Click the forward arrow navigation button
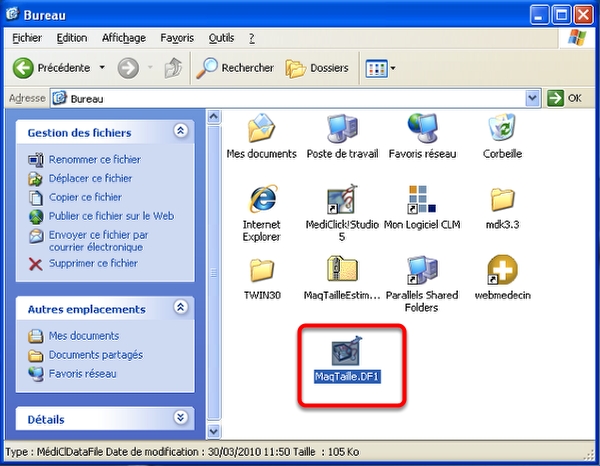 128,68
